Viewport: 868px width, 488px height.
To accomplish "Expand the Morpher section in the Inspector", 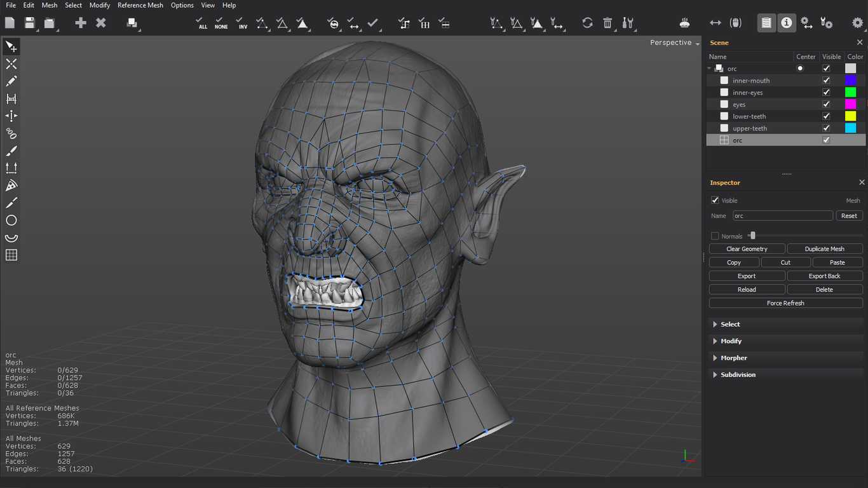I will point(733,358).
